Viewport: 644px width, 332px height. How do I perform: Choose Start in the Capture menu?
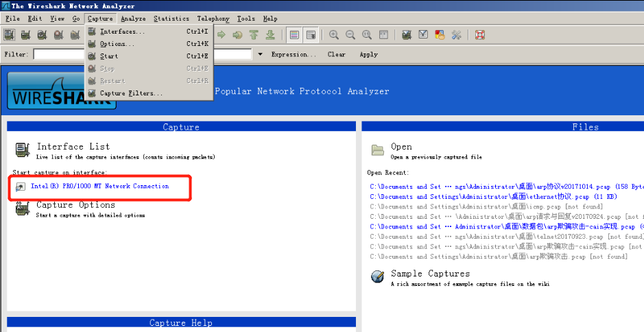[149, 56]
